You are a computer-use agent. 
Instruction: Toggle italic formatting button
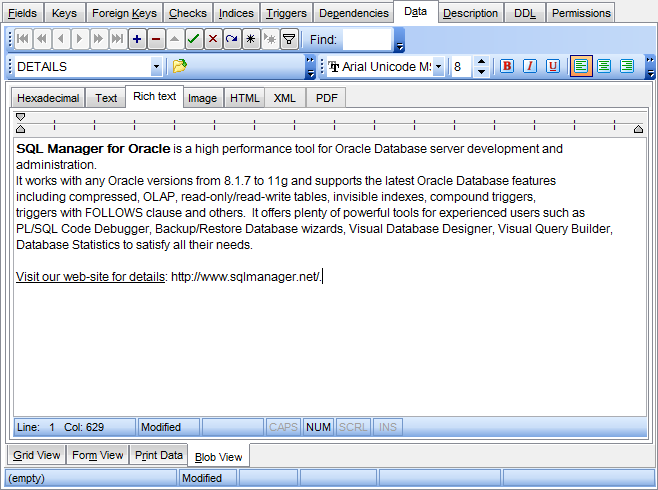530,66
